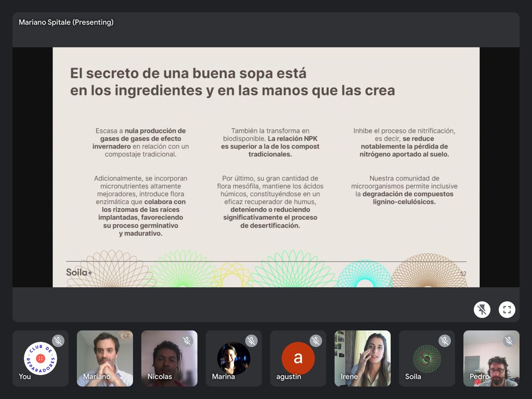This screenshot has height=399, width=532.
Task: Click the 'You' name label
Action: coord(25,376)
